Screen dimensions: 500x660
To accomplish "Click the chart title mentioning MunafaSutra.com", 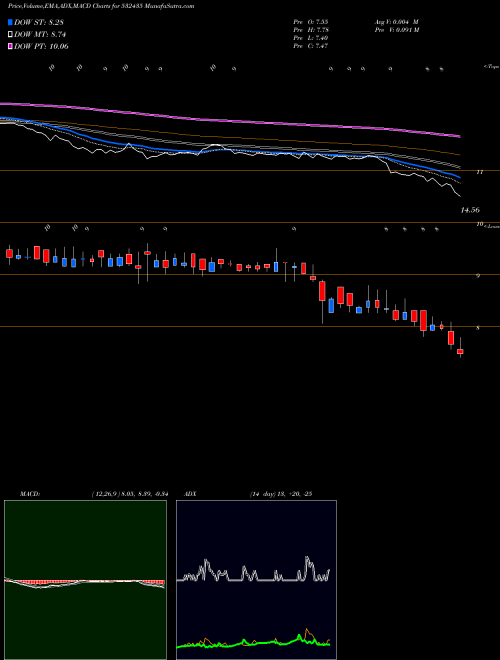I will [101, 6].
